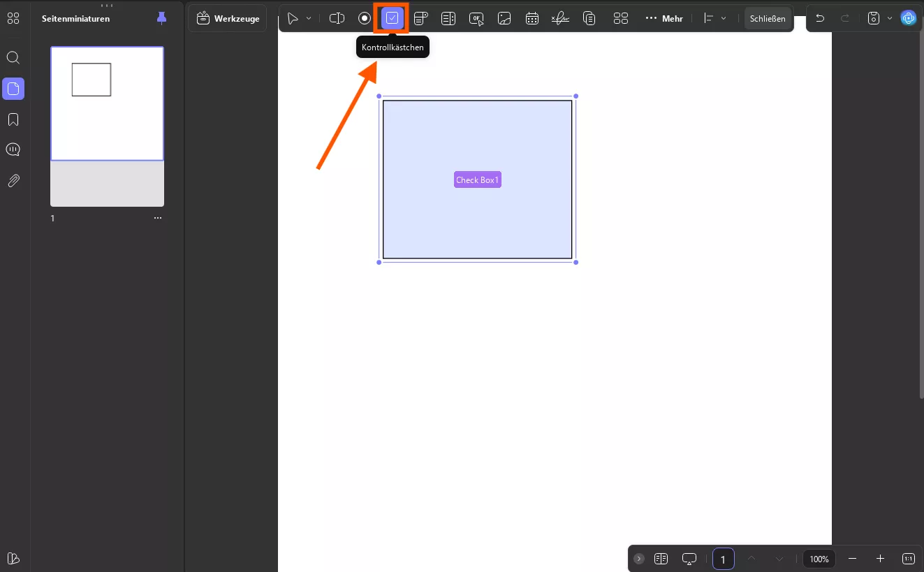Go to the previous page

click(x=751, y=559)
